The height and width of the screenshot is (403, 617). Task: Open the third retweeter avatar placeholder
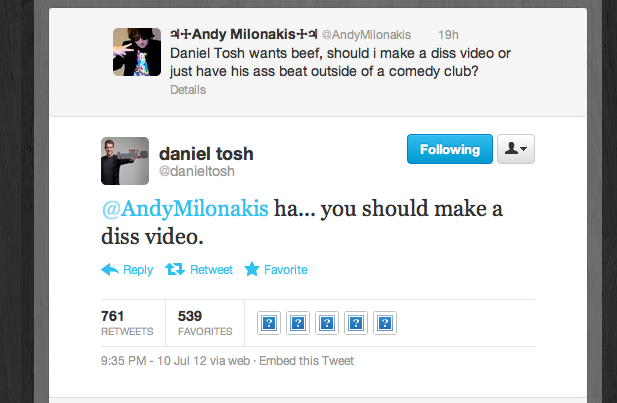click(327, 323)
